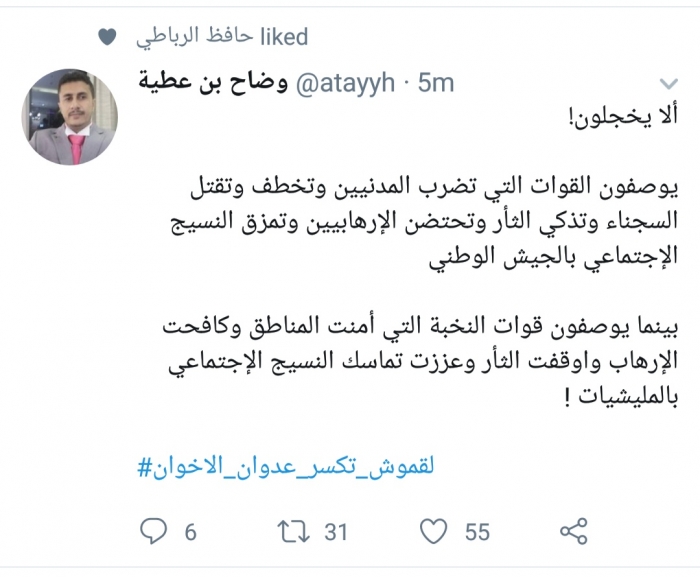This screenshot has height=577, width=700.
Task: Click the word "liked" in the header
Action: [x=284, y=37]
